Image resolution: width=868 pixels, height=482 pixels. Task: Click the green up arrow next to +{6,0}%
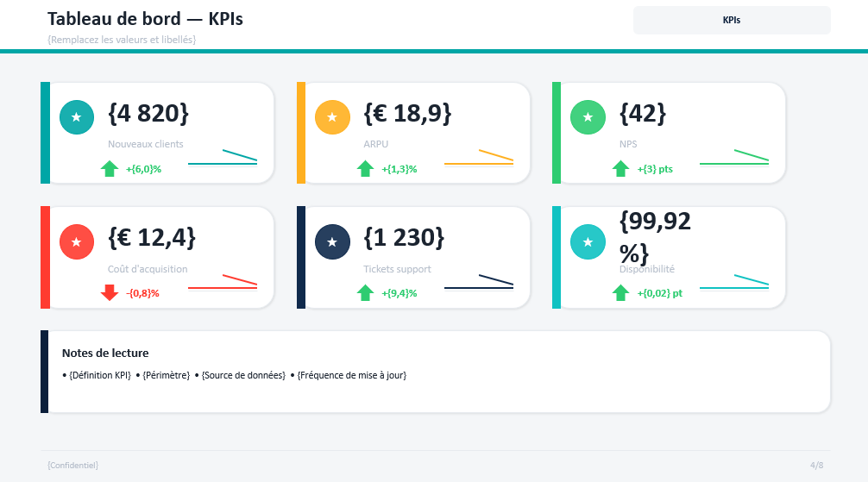[110, 169]
